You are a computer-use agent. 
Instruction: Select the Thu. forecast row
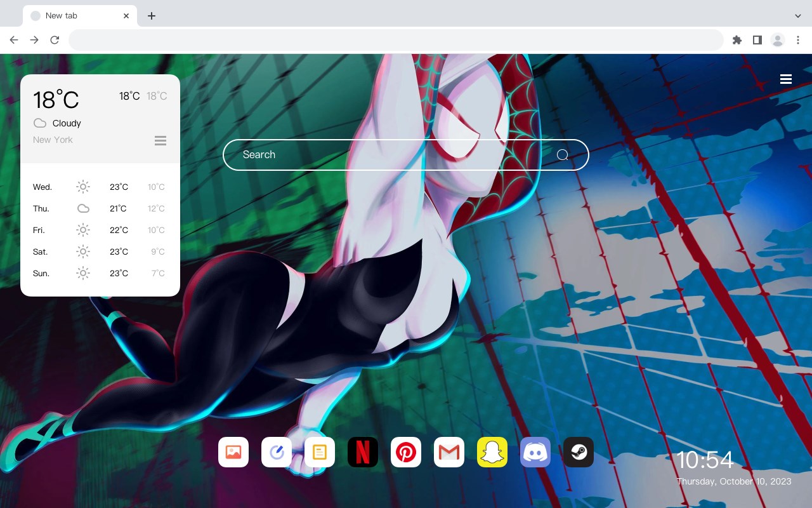tap(100, 208)
